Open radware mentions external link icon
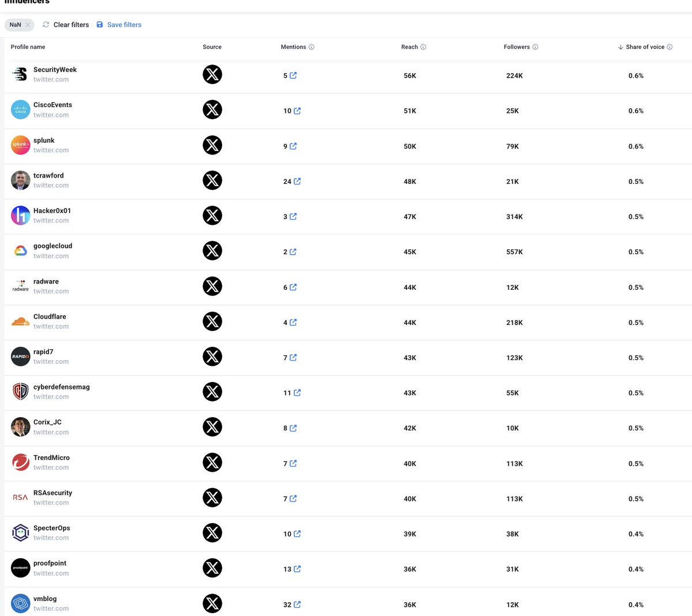This screenshot has height=616, width=692. tap(293, 287)
